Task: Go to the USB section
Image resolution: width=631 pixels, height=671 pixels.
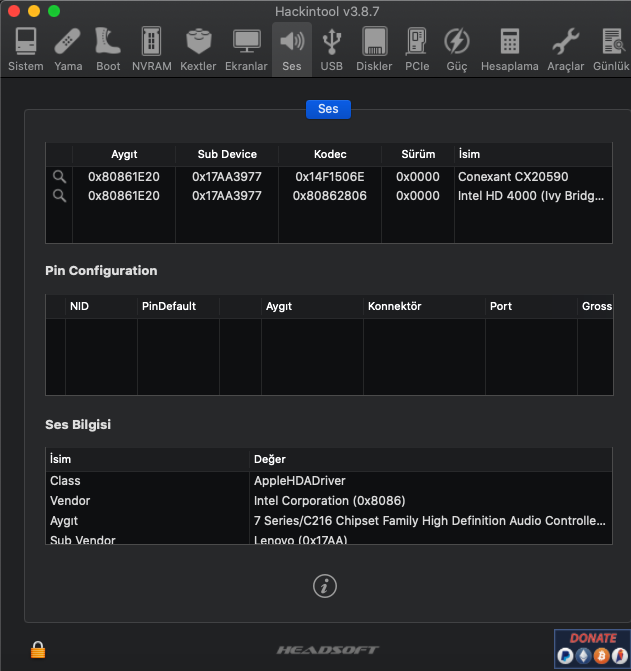Action: click(x=331, y=49)
